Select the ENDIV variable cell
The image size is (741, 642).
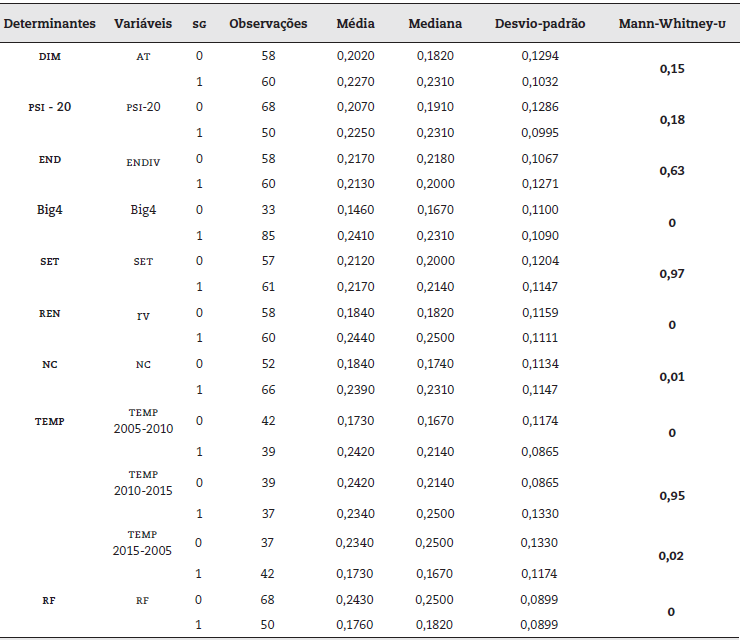pos(143,160)
